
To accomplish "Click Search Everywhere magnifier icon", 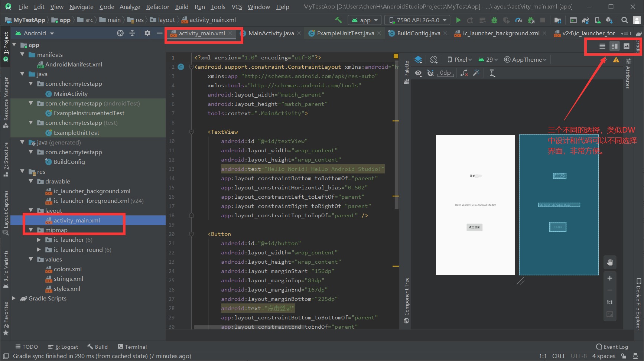I will [x=624, y=20].
